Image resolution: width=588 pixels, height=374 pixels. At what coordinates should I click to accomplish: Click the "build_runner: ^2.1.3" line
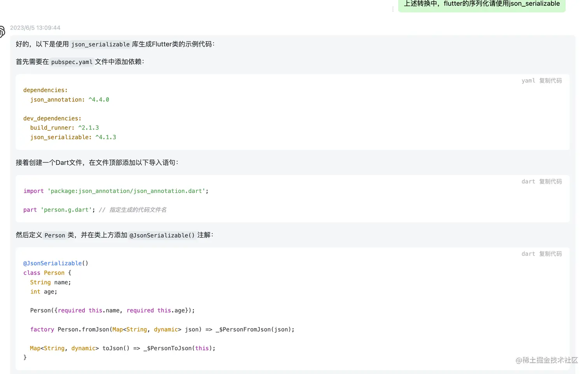[x=65, y=128]
